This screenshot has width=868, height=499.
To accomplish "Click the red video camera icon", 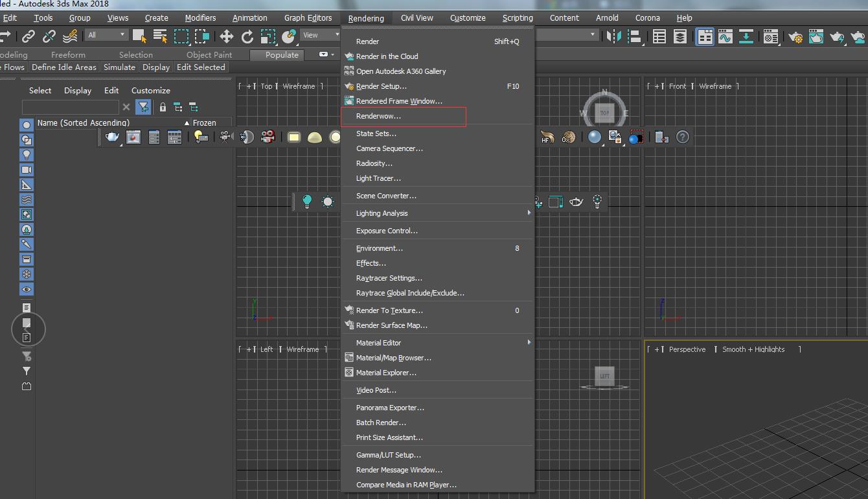I will pos(268,137).
